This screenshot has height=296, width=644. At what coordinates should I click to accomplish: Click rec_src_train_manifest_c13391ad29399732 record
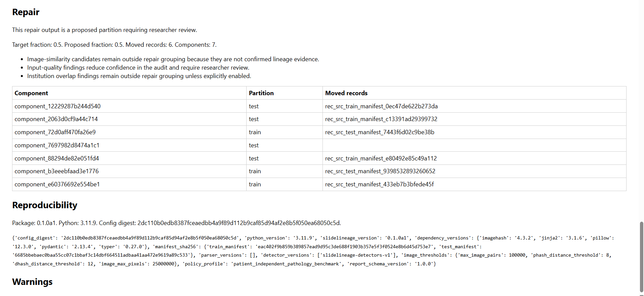click(x=381, y=119)
